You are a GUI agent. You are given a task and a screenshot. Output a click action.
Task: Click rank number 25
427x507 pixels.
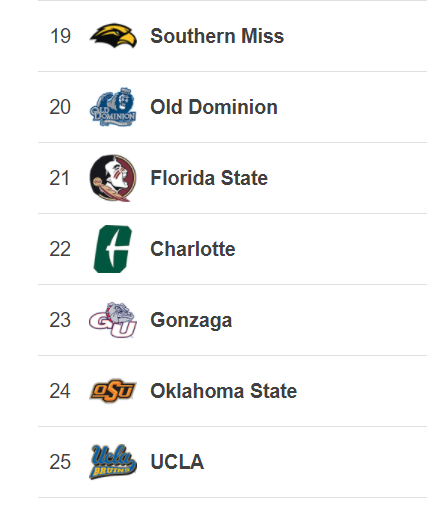(60, 462)
